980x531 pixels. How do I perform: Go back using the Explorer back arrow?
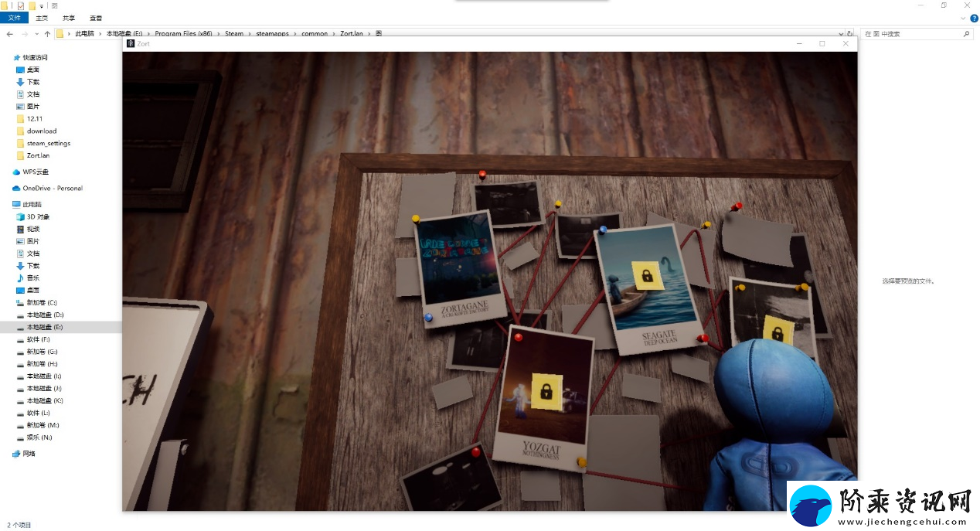click(x=9, y=34)
